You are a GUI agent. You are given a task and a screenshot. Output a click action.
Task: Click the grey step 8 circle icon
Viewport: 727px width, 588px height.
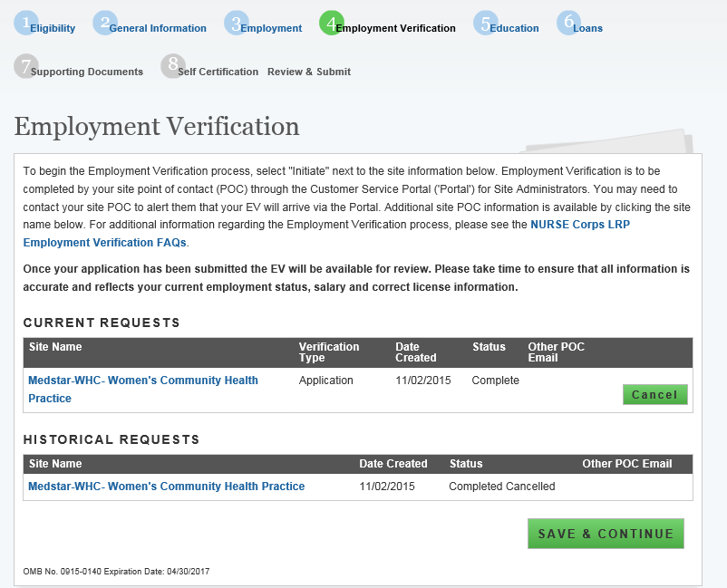click(173, 66)
